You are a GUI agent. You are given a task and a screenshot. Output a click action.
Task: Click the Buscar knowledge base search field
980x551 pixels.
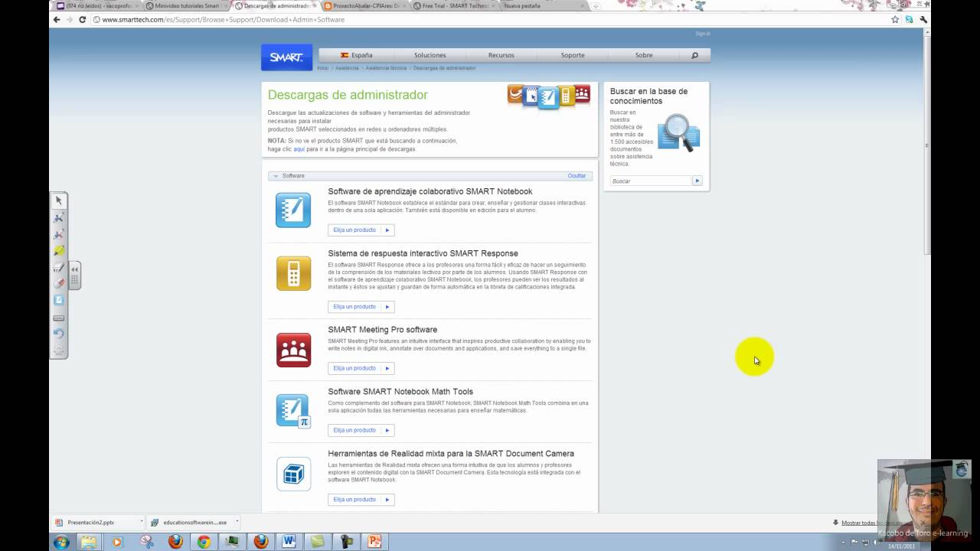(x=651, y=181)
